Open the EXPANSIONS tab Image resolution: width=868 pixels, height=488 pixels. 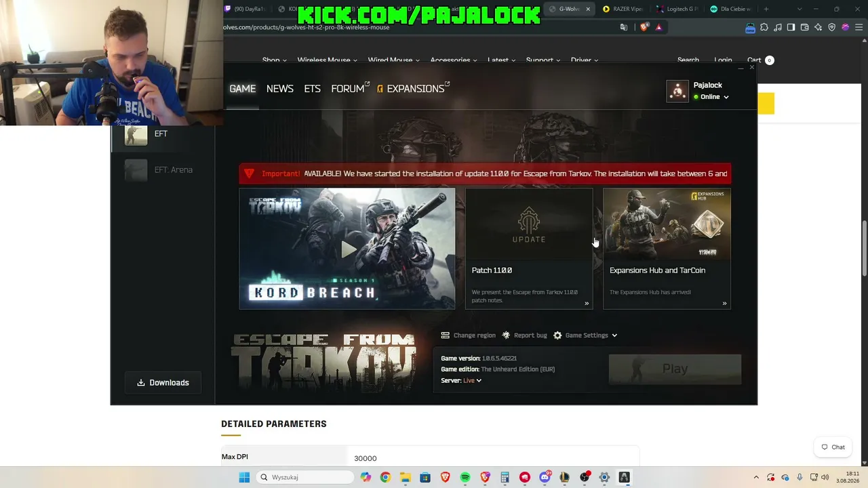coord(413,89)
